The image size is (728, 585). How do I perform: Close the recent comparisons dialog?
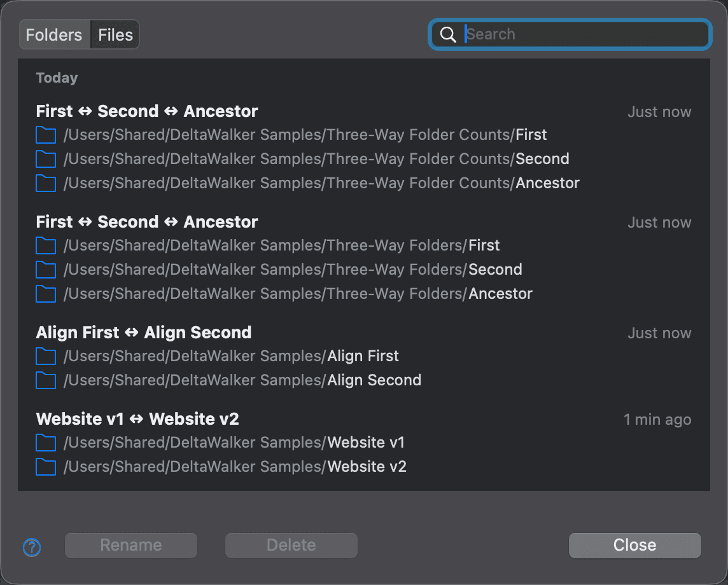click(634, 545)
